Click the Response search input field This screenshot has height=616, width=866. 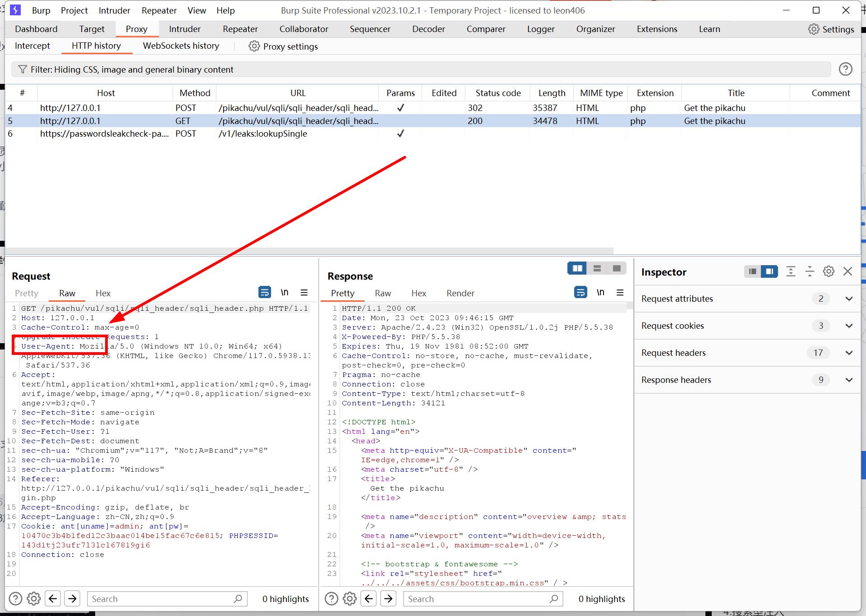(484, 599)
